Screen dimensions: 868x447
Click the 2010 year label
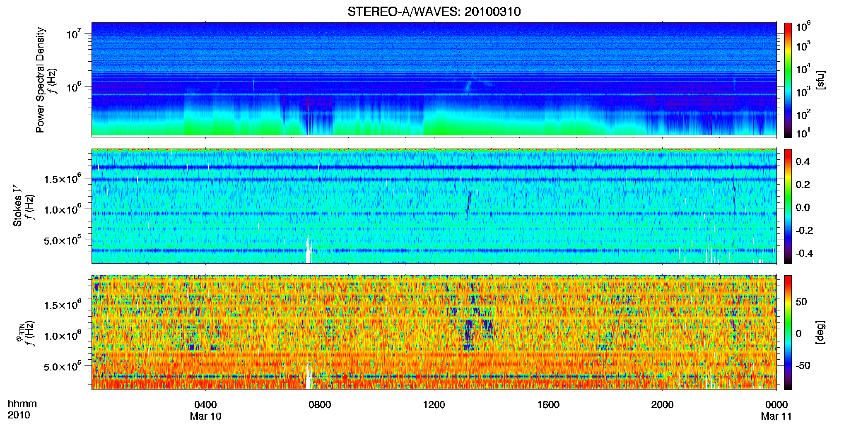click(x=19, y=415)
